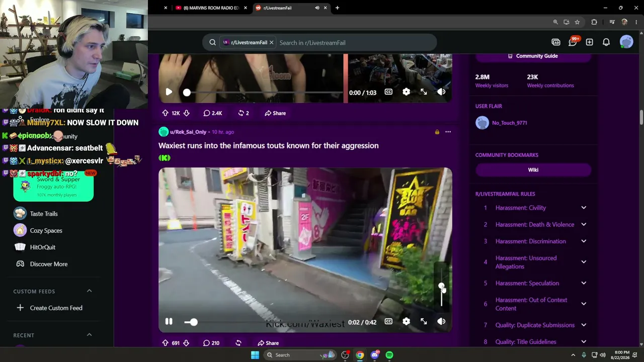Bookmark this page with the star icon

click(577, 22)
